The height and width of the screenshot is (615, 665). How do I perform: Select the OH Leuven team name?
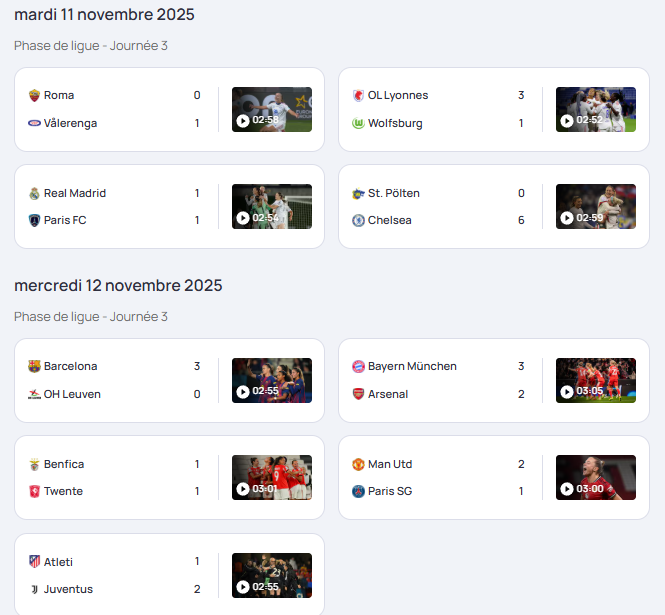72,394
